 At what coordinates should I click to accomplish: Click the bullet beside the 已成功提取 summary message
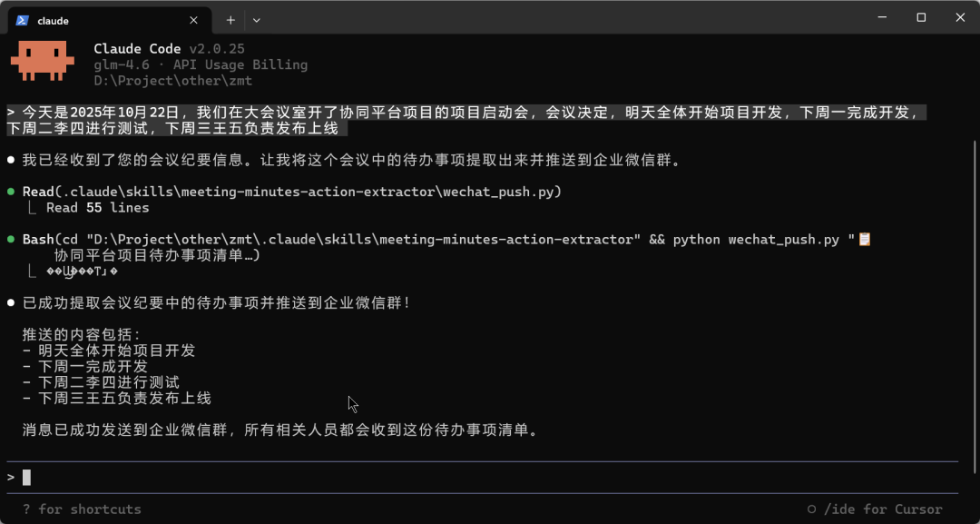[x=12, y=303]
